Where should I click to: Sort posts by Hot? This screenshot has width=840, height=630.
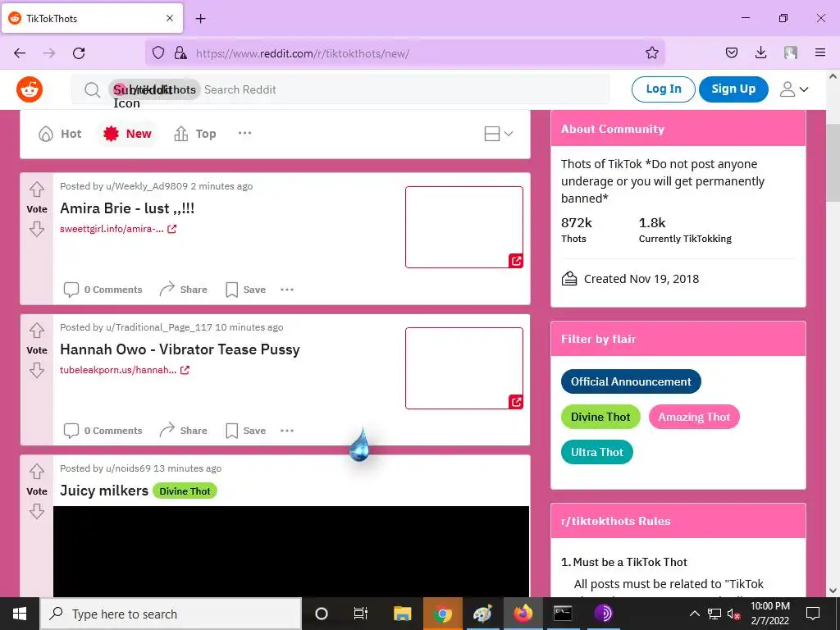pyautogui.click(x=60, y=134)
